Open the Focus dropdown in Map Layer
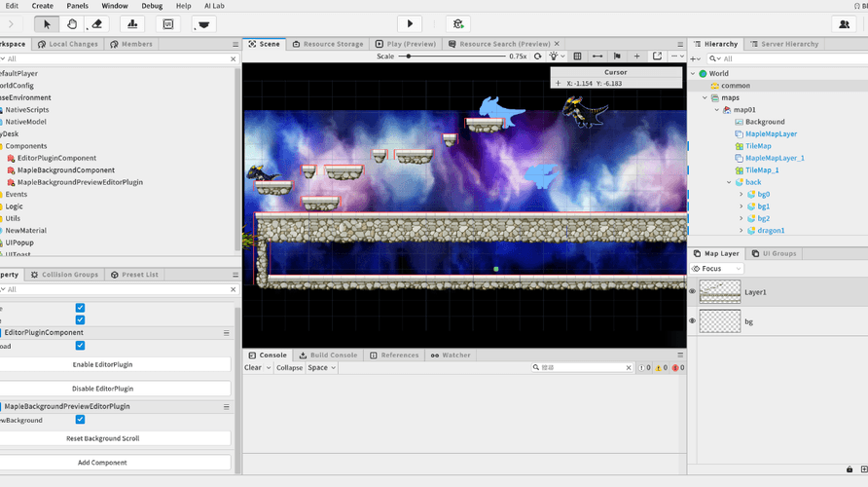 pos(716,269)
